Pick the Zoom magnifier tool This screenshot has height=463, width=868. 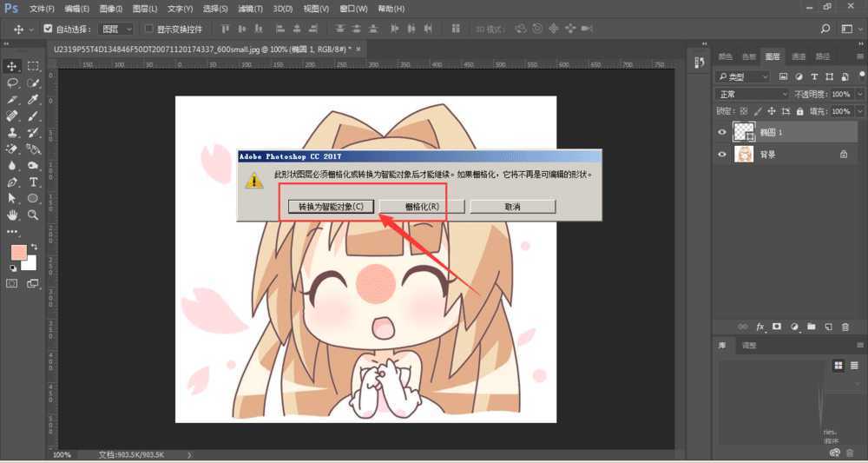34,215
